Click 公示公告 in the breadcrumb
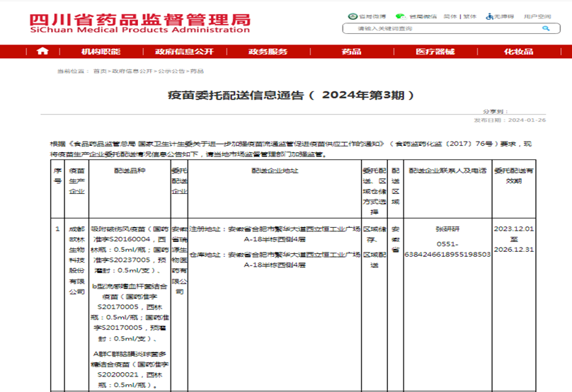Viewport: 572px width, 392px height. click(171, 71)
